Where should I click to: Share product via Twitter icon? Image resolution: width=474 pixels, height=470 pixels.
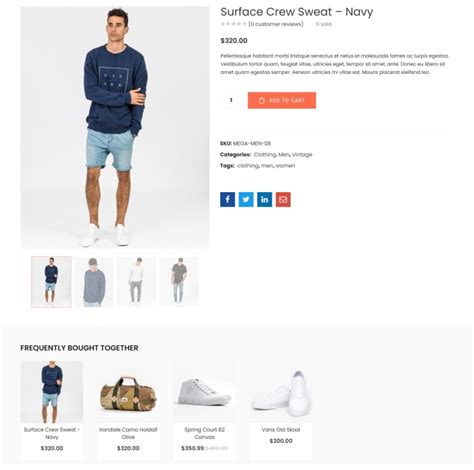click(x=246, y=199)
